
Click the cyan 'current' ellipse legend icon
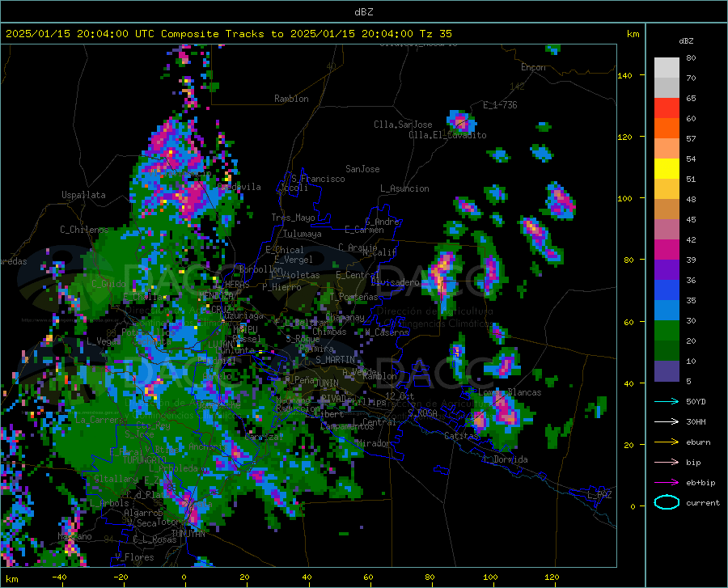tap(667, 502)
